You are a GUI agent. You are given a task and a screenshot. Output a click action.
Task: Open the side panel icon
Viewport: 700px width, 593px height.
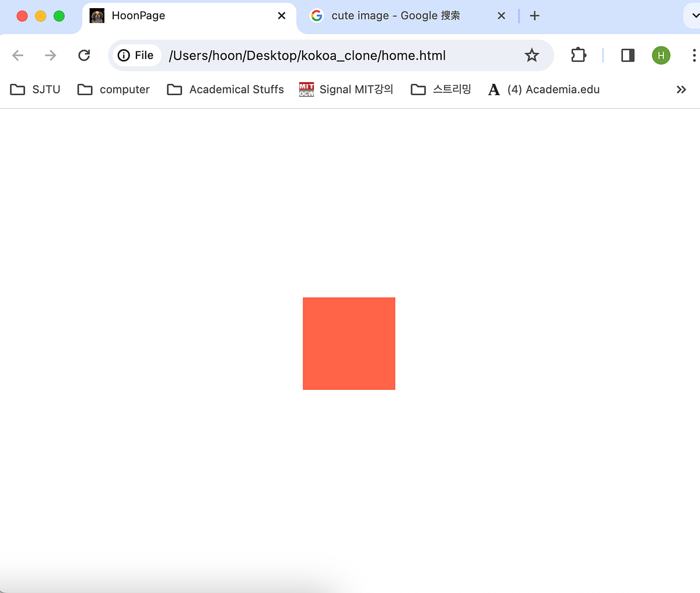(627, 55)
